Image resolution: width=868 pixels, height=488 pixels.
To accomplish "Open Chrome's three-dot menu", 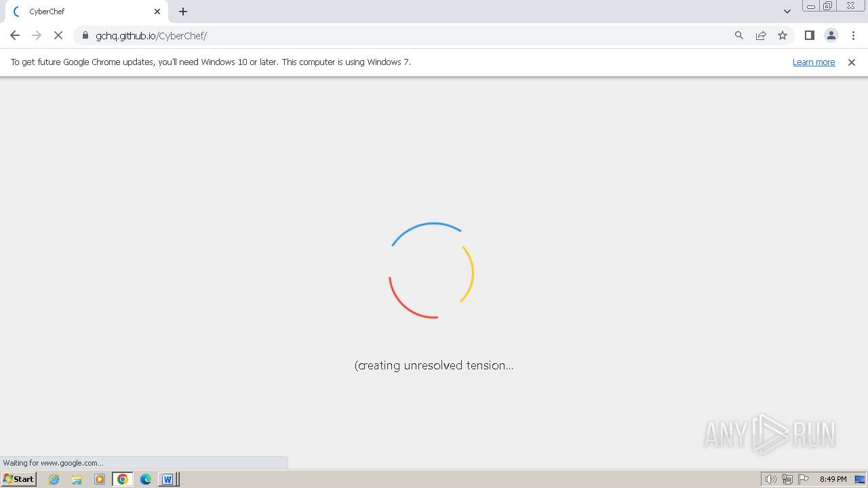I will click(853, 35).
